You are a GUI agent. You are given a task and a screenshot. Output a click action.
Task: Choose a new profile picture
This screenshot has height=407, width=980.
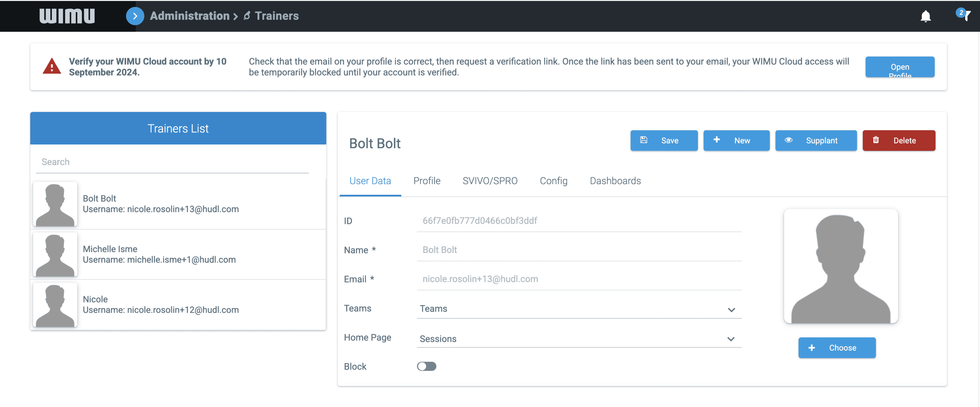tap(837, 348)
